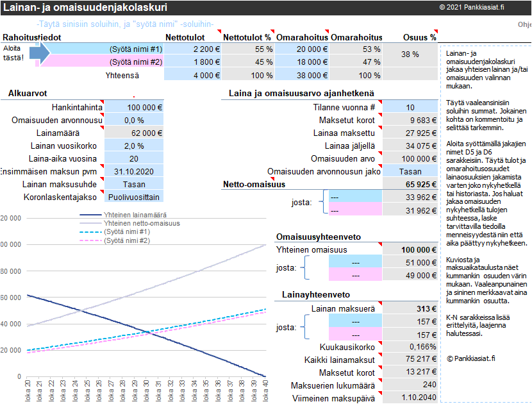Select the 18 000 € Omarahoitus cell
Screen dimensions: 532x411
tap(303, 62)
